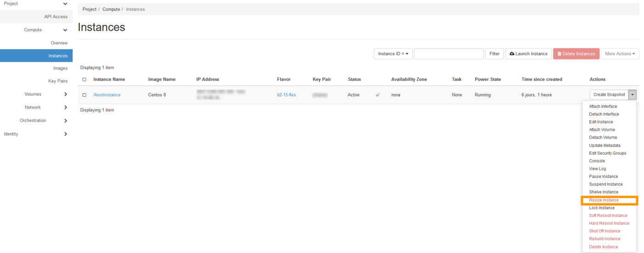Open the Atestinstance instance link
Image resolution: width=644 pixels, height=253 pixels.
[x=107, y=95]
